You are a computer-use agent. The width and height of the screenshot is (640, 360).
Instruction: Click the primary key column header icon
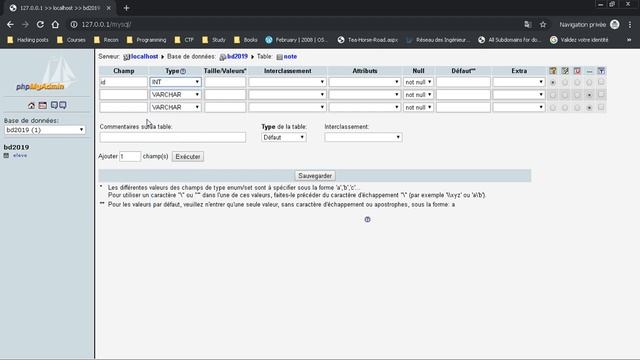tap(553, 71)
